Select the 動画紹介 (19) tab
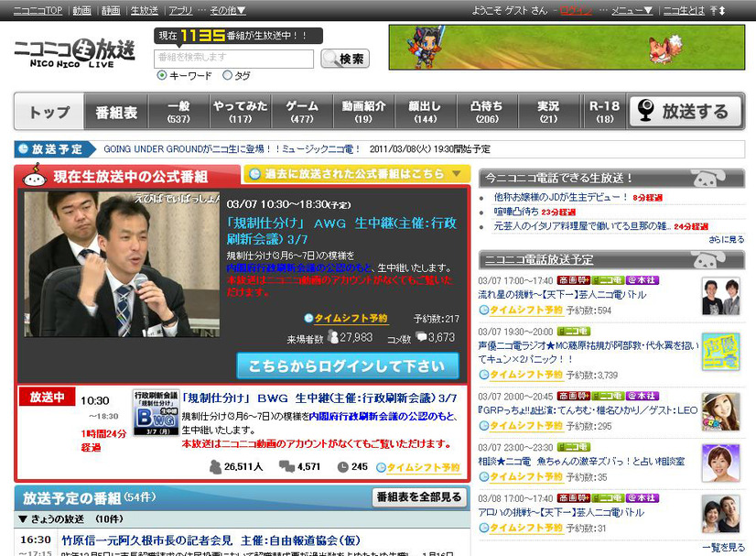Viewport: 756px width, 556px height. 363,112
